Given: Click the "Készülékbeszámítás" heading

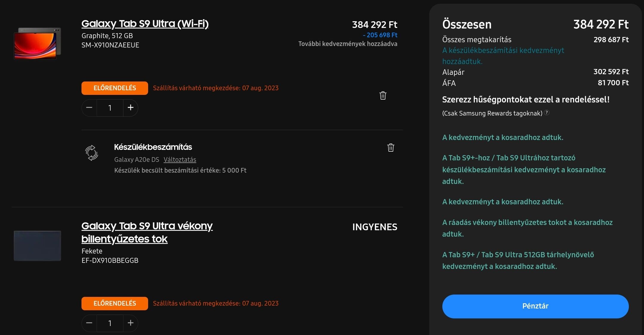Looking at the screenshot, I should (153, 147).
